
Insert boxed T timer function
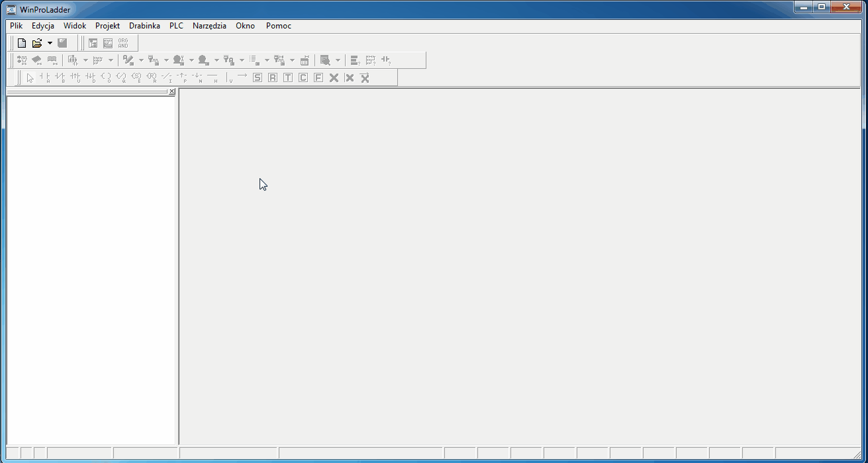288,77
